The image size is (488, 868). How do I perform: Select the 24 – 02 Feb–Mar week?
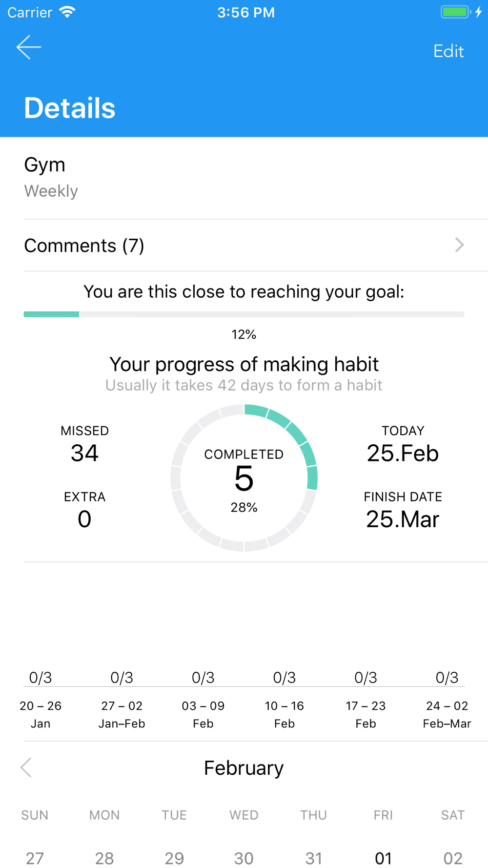coord(447,714)
